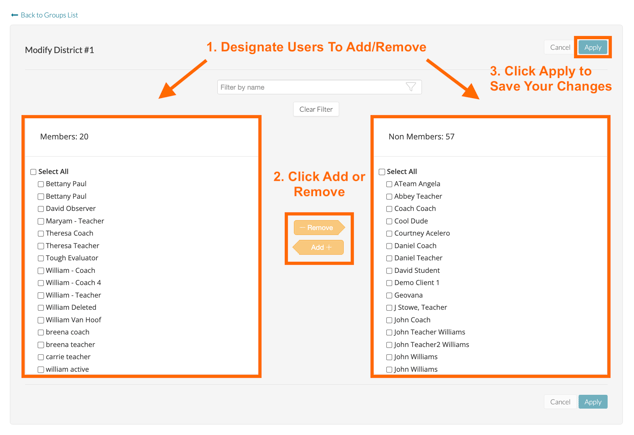Screen dimensions: 634x435
Task: Select the Maryam - Teacher checkbox
Action: (x=41, y=221)
